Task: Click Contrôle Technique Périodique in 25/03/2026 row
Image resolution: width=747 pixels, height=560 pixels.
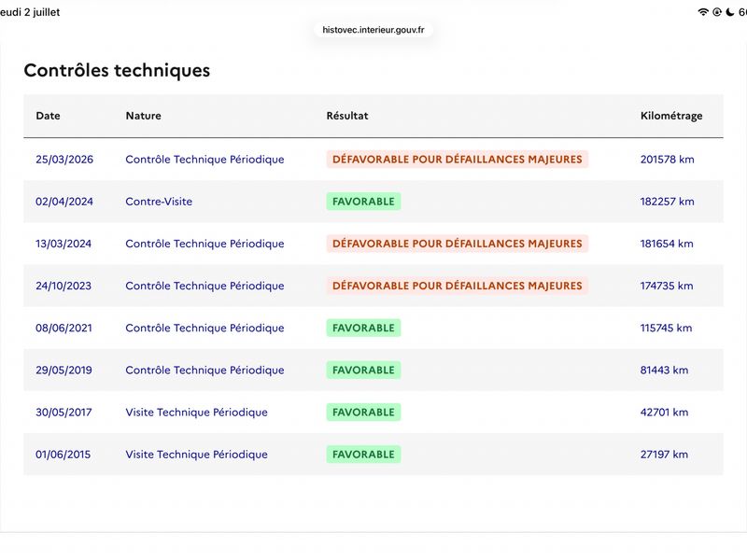Action: 204,160
